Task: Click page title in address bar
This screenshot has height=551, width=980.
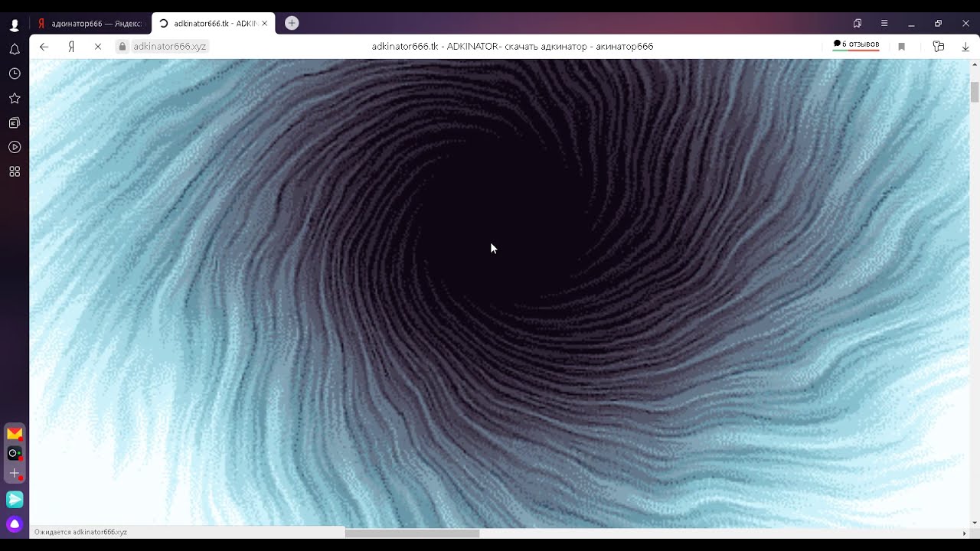Action: (x=512, y=47)
